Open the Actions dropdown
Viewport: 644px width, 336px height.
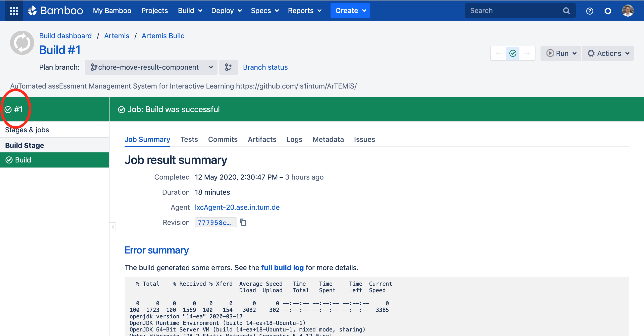tap(608, 53)
